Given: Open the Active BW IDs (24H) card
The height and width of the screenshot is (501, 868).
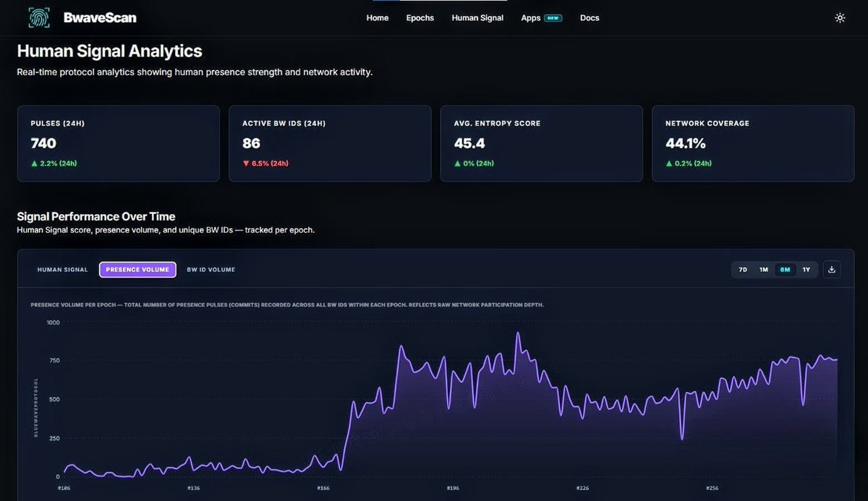Looking at the screenshot, I should pyautogui.click(x=330, y=143).
